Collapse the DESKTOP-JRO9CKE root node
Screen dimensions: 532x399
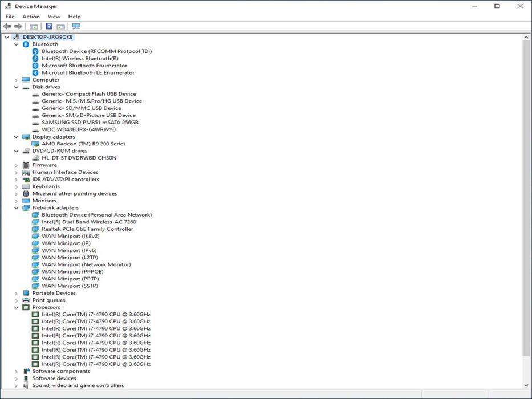(x=7, y=37)
